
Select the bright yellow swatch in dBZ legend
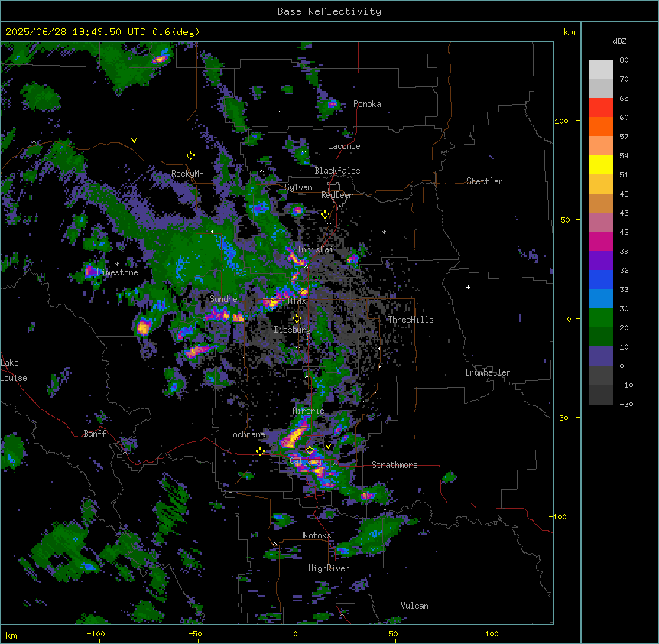tap(601, 164)
